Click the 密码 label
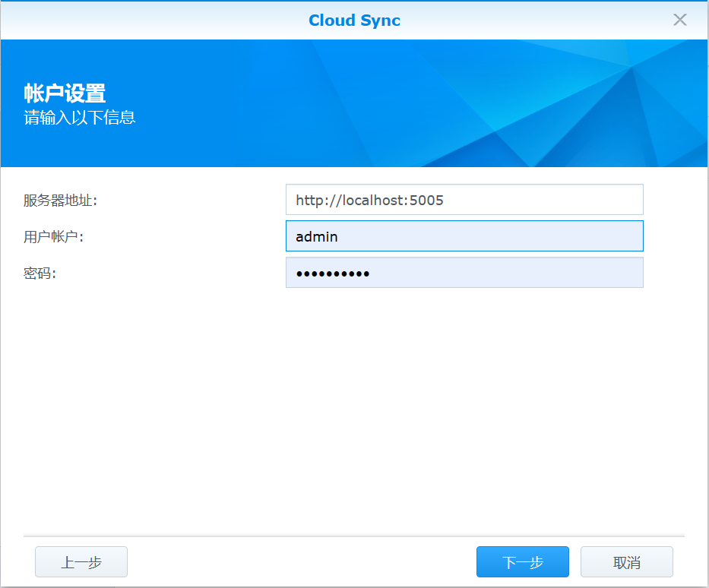 (x=40, y=273)
